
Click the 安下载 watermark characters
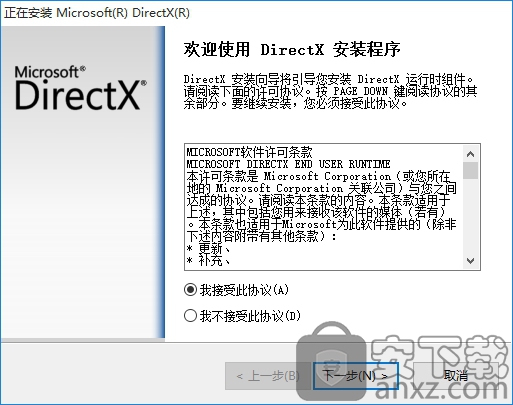coord(440,357)
